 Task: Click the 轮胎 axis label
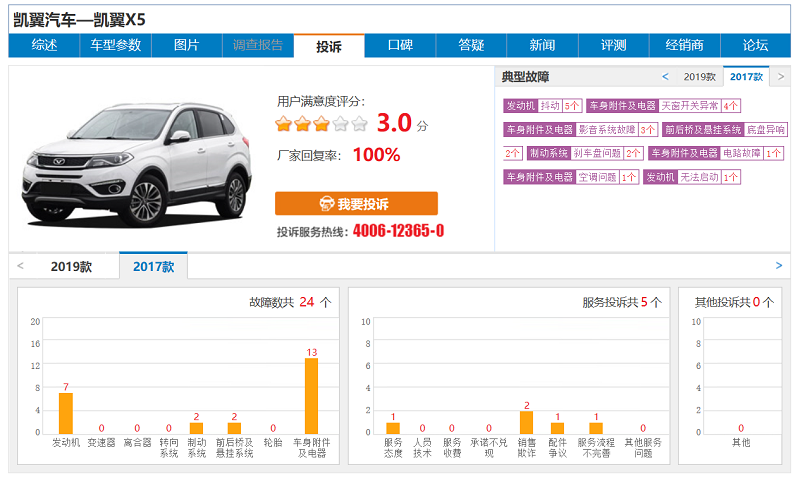click(x=273, y=443)
